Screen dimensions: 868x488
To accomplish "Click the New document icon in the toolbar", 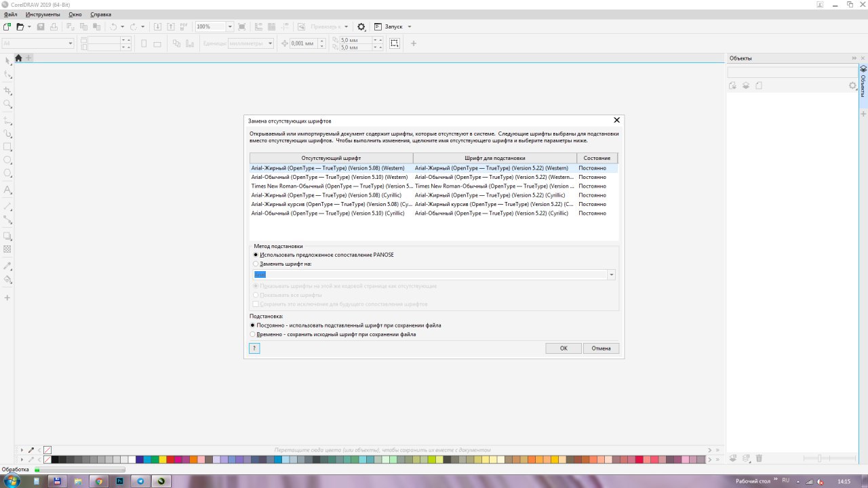I will [7, 26].
